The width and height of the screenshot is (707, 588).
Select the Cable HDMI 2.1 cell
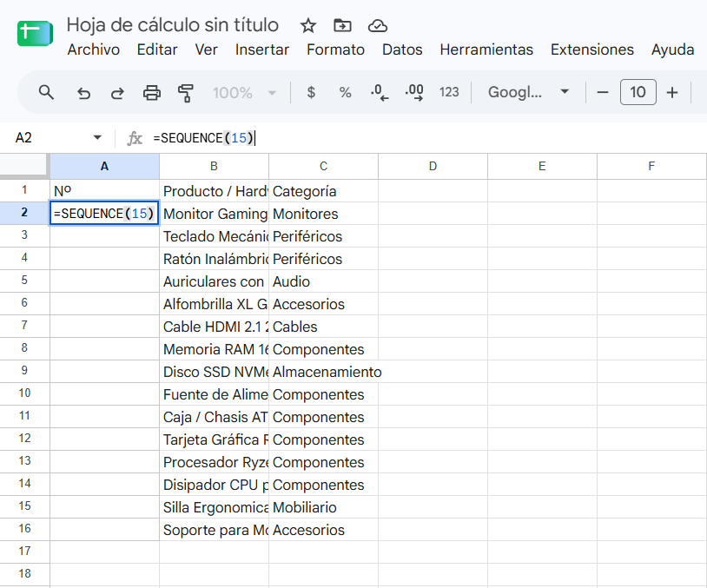[215, 327]
